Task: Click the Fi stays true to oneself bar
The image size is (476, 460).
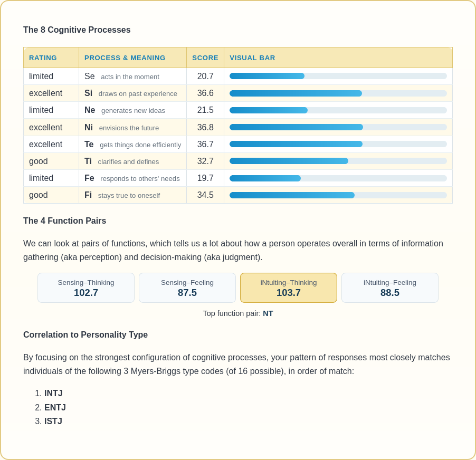Action: coord(338,195)
